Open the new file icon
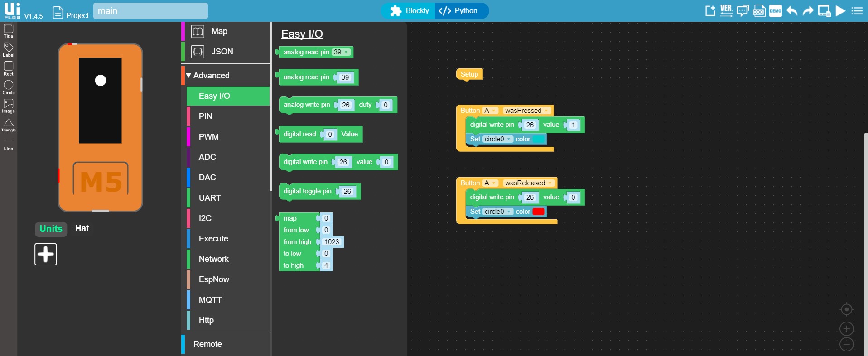This screenshot has width=868, height=356. [x=710, y=11]
